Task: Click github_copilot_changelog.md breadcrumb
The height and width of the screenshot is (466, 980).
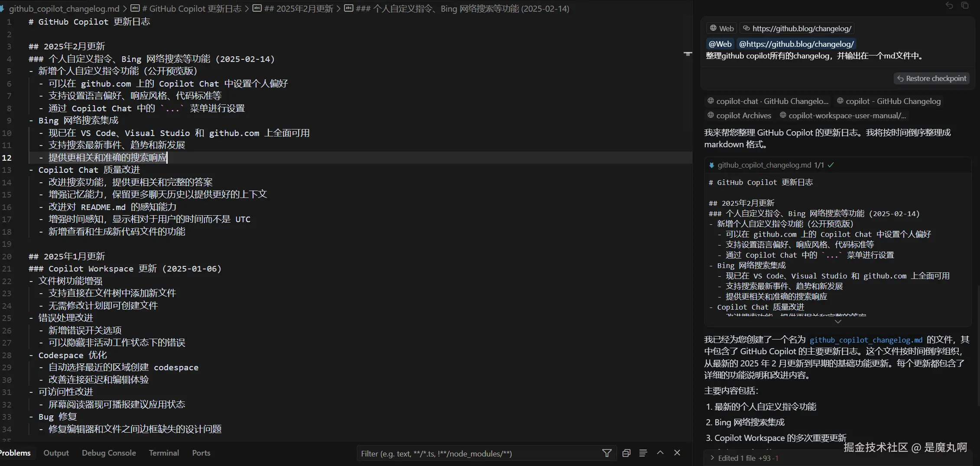Action: (64, 8)
